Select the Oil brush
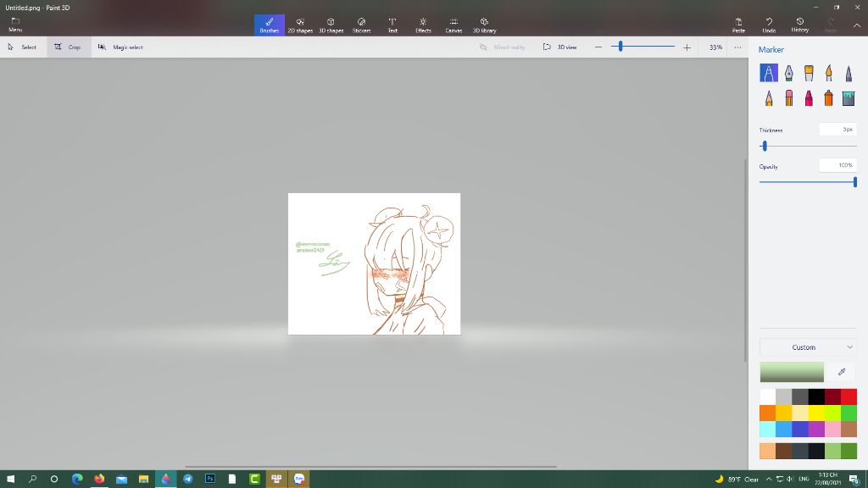868x488 pixels. coord(809,73)
